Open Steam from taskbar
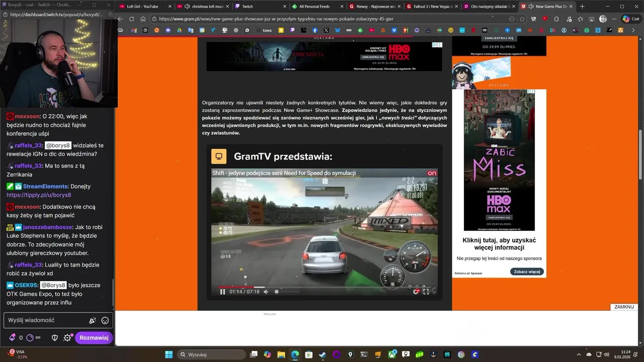This screenshot has width=644, height=362. click(323, 354)
